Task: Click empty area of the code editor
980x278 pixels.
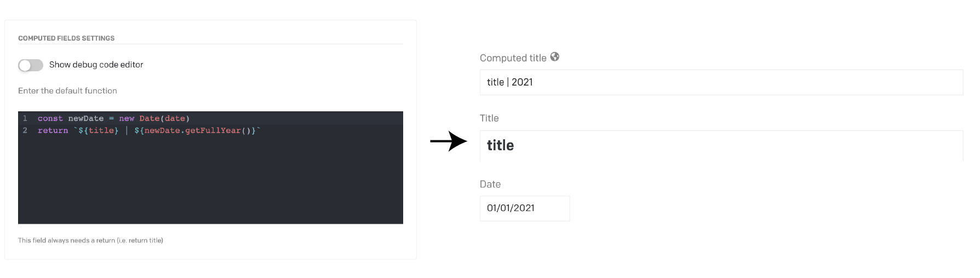Action: 210,181
